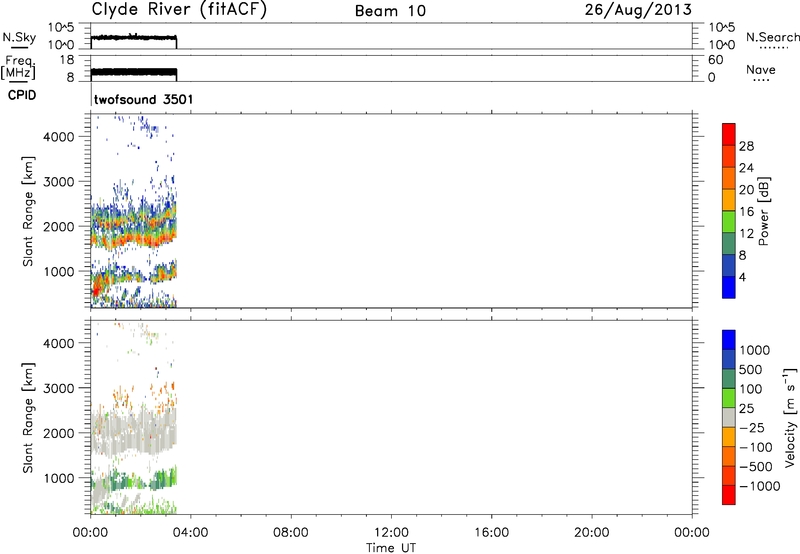Click the Slant Range label of velocity panel

(x=28, y=418)
